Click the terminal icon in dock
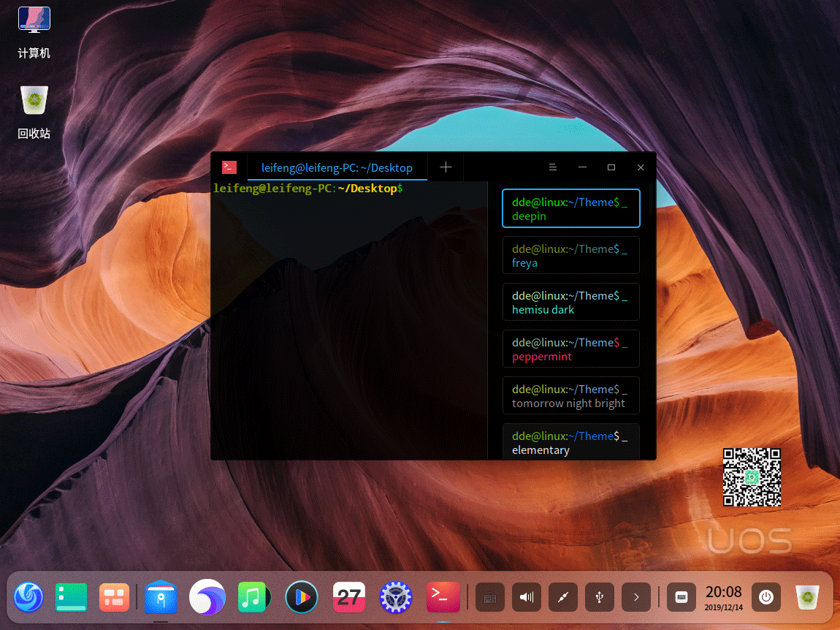 (x=443, y=597)
